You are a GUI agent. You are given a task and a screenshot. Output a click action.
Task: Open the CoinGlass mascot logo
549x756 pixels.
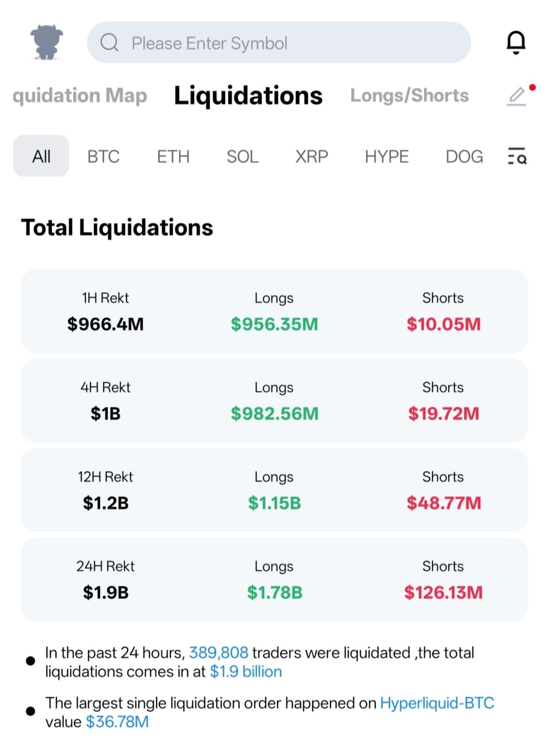coord(47,42)
